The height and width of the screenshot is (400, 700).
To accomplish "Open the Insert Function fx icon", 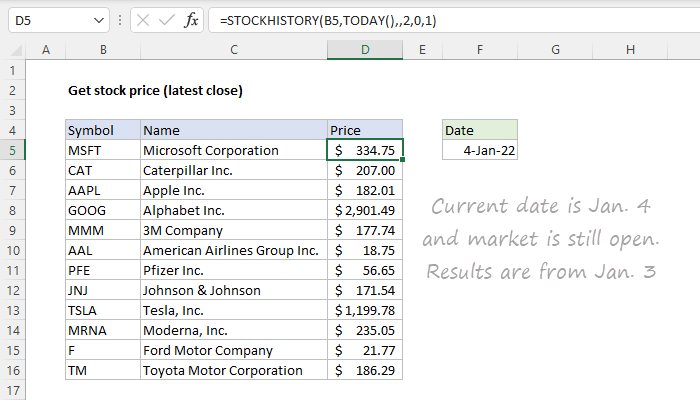I will [191, 21].
